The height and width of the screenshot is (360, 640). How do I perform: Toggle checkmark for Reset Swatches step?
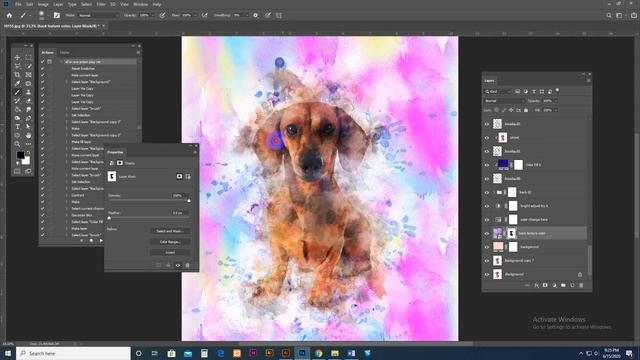(42, 69)
